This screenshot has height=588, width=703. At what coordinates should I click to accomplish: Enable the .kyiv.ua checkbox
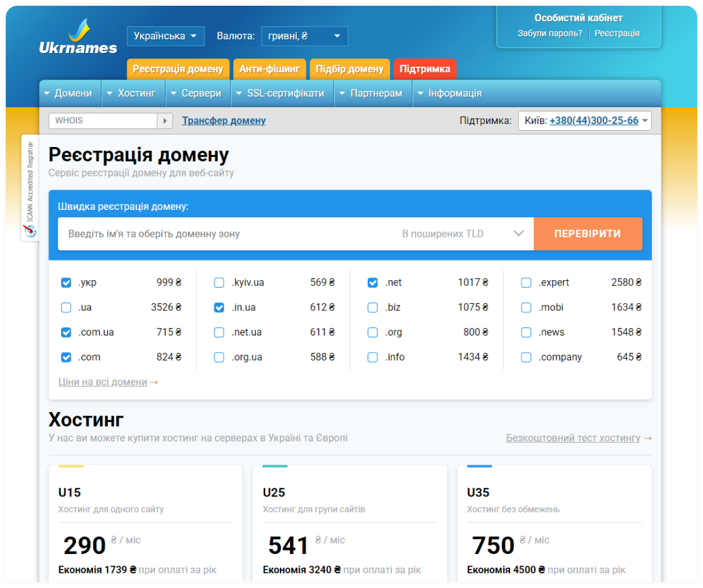click(x=219, y=282)
